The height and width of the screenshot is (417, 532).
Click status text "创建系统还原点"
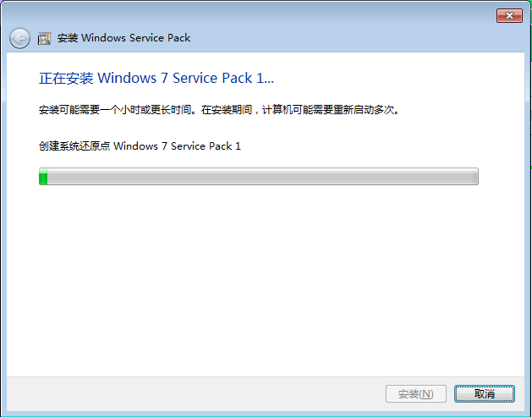pyautogui.click(x=74, y=145)
